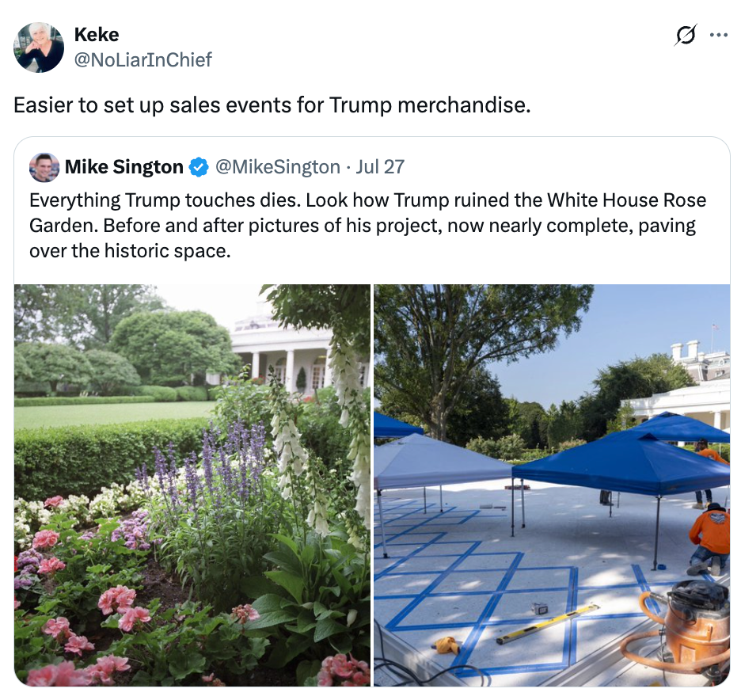The image size is (741, 700).
Task: Open Keke's display name profile
Action: click(97, 35)
